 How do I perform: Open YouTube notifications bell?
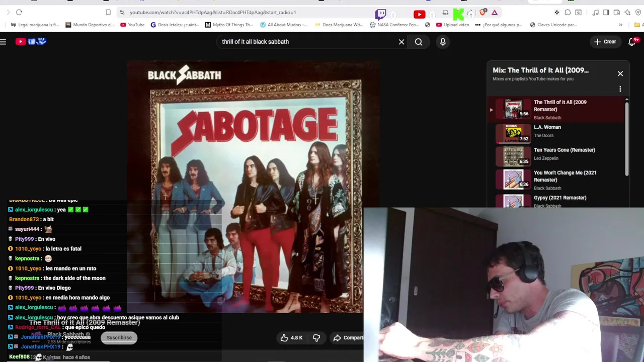[x=632, y=42]
